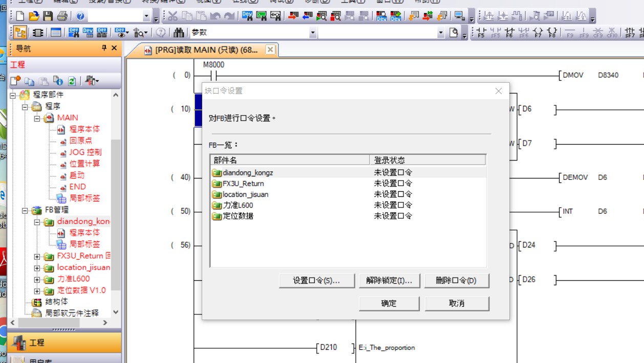Image resolution: width=644 pixels, height=363 pixels.
Task: Expand the FX3U_Return FB tree node
Action: tap(37, 256)
